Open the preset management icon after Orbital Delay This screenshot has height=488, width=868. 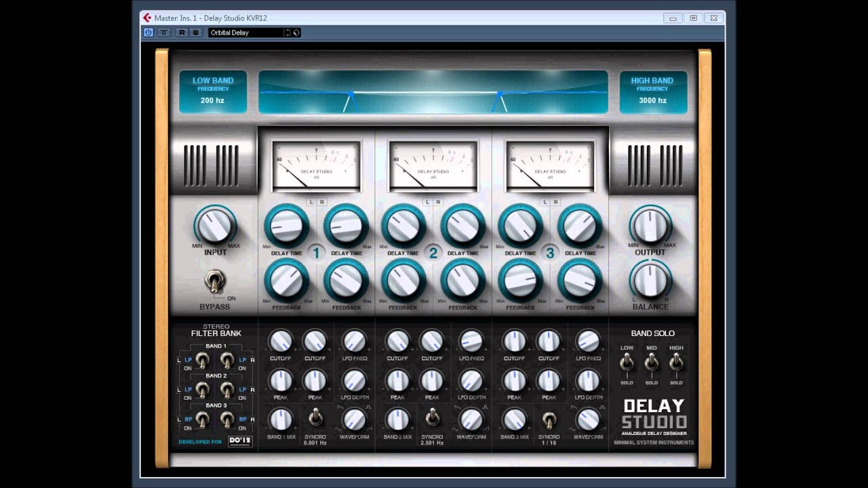(x=296, y=33)
